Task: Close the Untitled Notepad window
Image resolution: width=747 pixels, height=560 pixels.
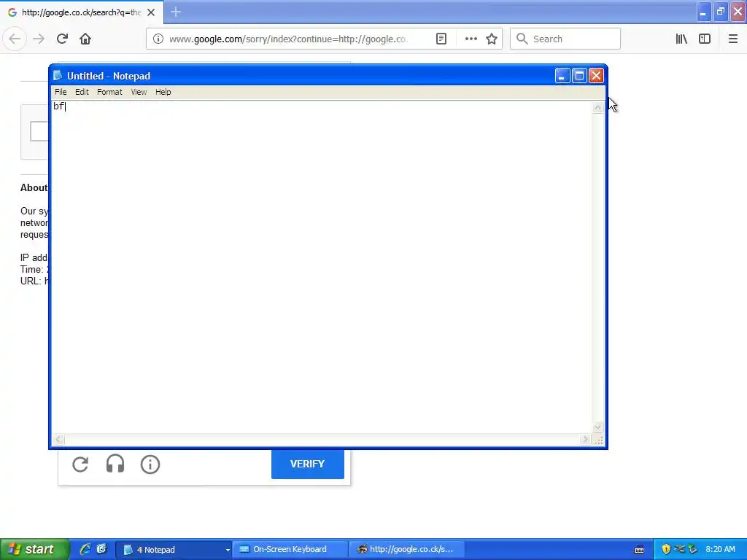Action: 596,76
